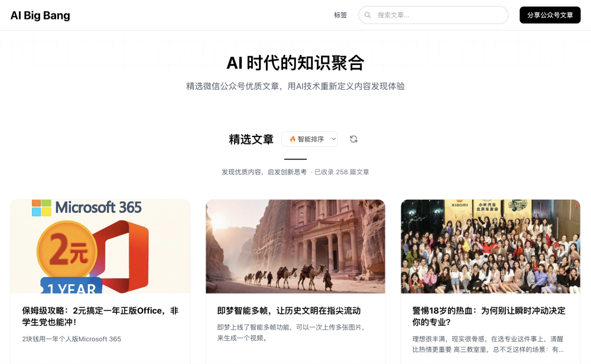The image size is (591, 364).
Task: Open the 智能排序 sort dropdown
Action: tap(310, 139)
